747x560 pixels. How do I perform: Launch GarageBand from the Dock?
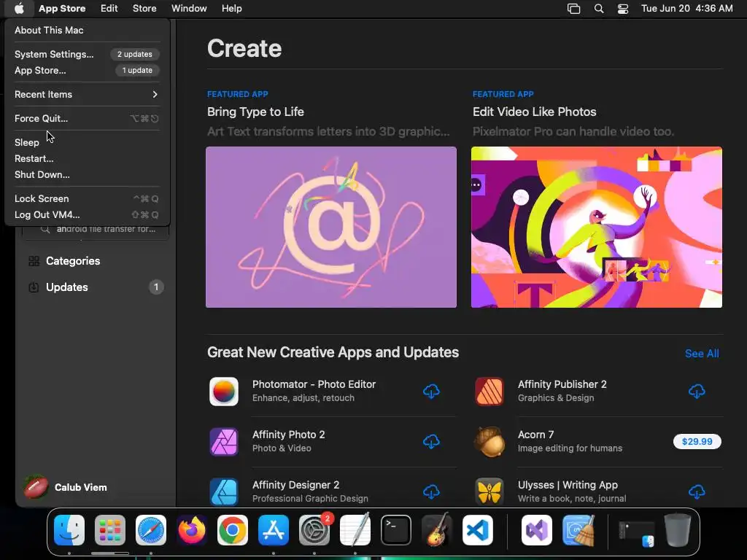(437, 530)
